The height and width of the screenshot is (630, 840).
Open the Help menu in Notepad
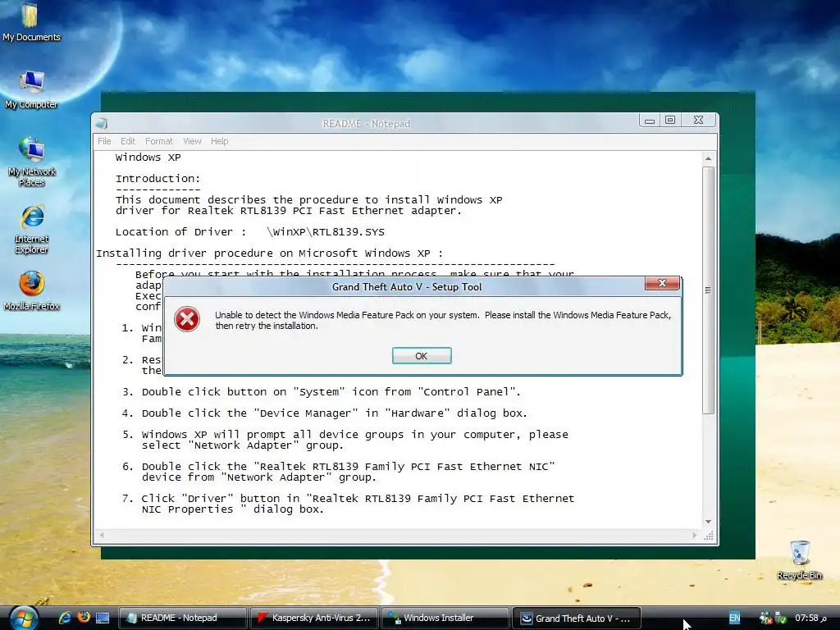tap(220, 141)
